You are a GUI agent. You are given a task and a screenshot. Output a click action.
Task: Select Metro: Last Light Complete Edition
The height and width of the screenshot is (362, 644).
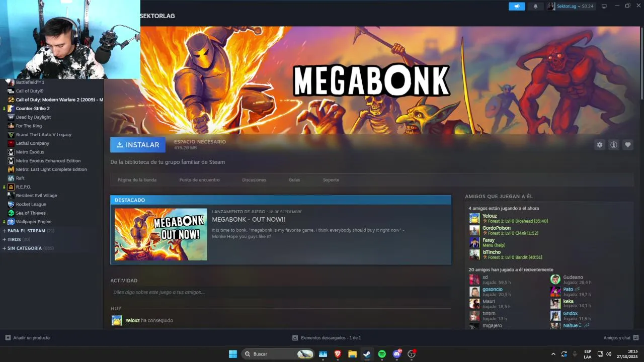tap(51, 169)
